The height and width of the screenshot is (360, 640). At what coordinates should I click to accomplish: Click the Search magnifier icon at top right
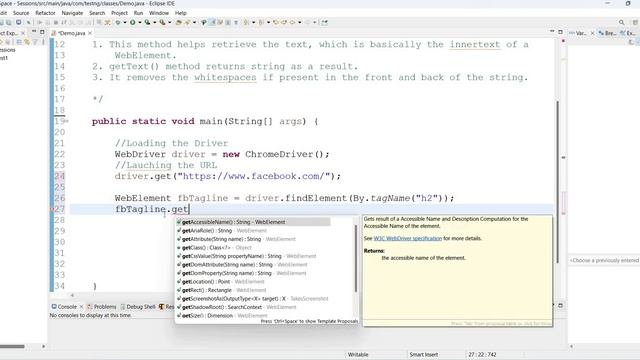(621, 22)
